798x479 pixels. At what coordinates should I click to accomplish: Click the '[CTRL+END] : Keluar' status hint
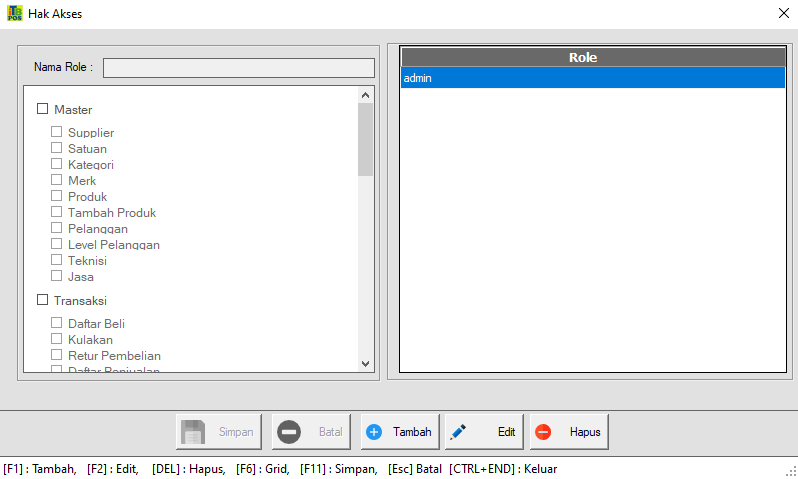click(x=503, y=469)
